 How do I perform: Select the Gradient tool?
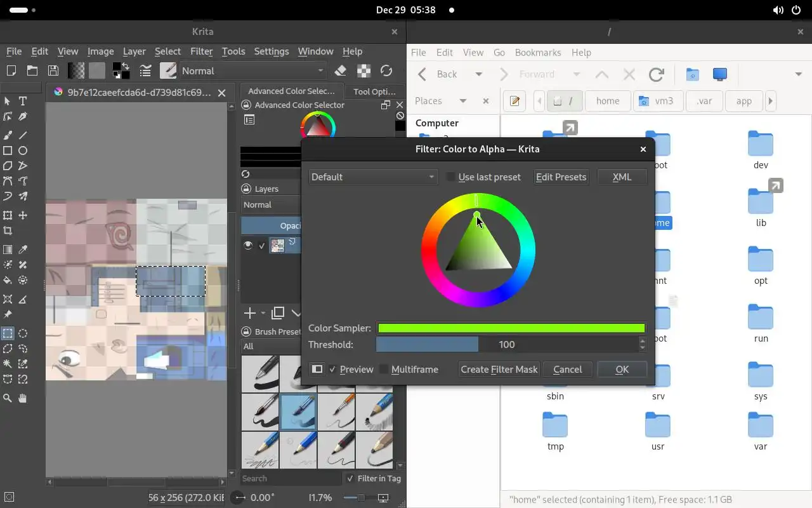(8, 250)
